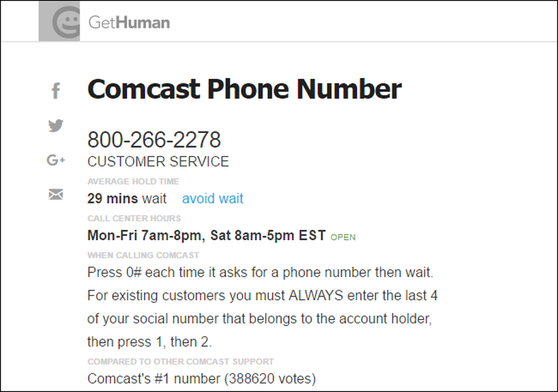Click the call center hours Mon-Fri 7am-8pm text
The height and width of the screenshot is (392, 558).
146,235
